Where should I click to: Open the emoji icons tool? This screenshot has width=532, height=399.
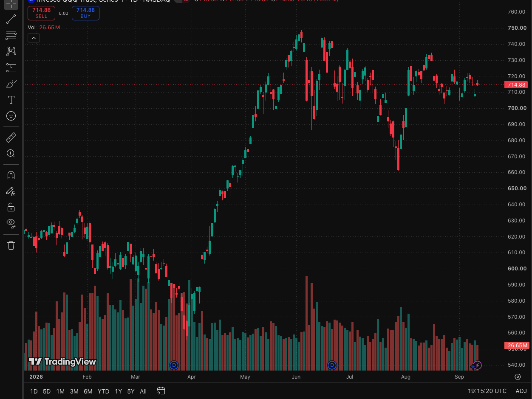(x=11, y=116)
